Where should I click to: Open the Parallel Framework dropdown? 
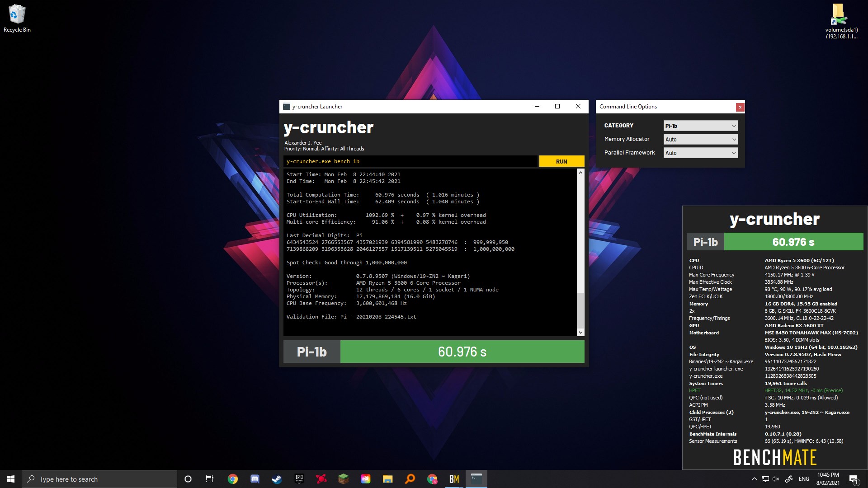pyautogui.click(x=701, y=153)
